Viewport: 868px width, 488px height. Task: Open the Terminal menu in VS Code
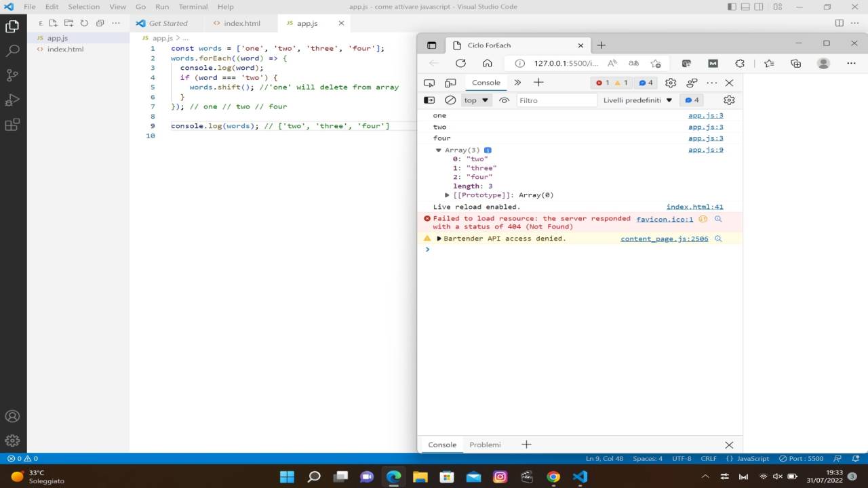193,7
